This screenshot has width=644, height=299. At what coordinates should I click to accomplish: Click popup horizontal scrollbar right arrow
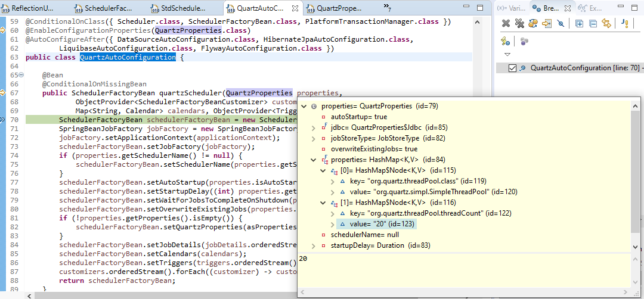tap(625, 292)
